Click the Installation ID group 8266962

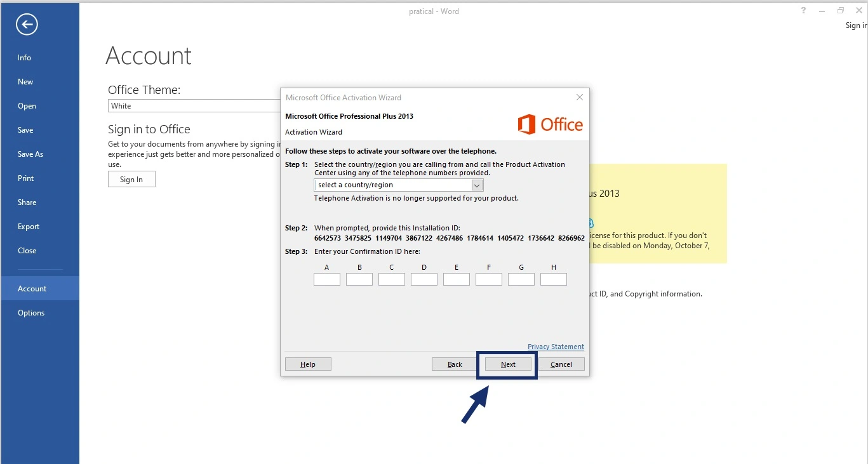pos(571,238)
